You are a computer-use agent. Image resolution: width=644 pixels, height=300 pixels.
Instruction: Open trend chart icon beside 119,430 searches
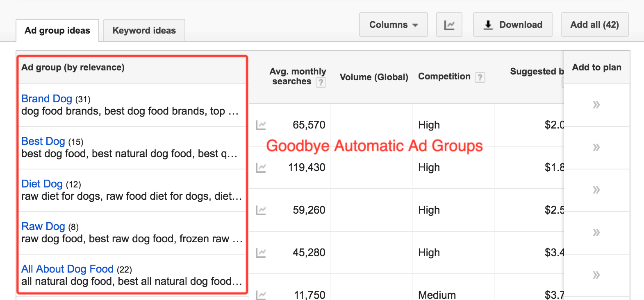tap(261, 168)
